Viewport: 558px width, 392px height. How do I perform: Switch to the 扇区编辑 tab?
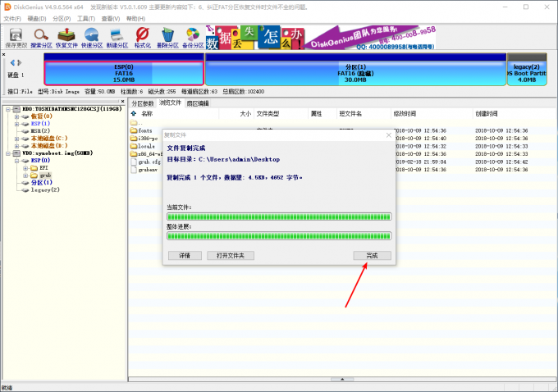point(198,103)
